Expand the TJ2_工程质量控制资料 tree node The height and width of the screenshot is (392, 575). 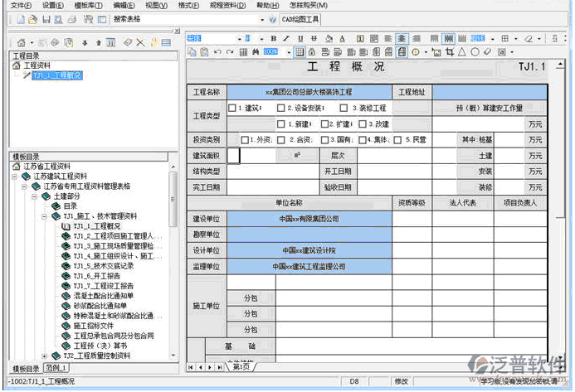(56, 356)
